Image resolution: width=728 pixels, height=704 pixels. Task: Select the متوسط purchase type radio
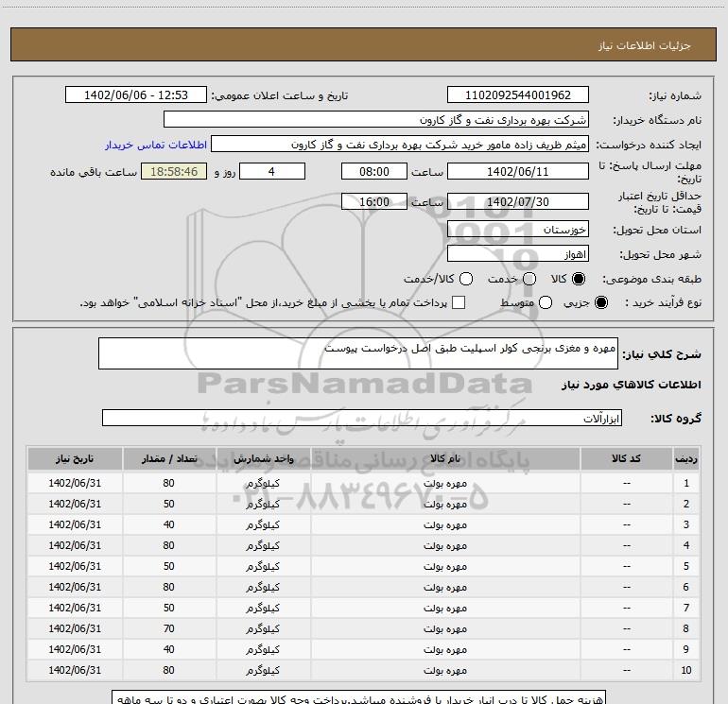pyautogui.click(x=546, y=302)
